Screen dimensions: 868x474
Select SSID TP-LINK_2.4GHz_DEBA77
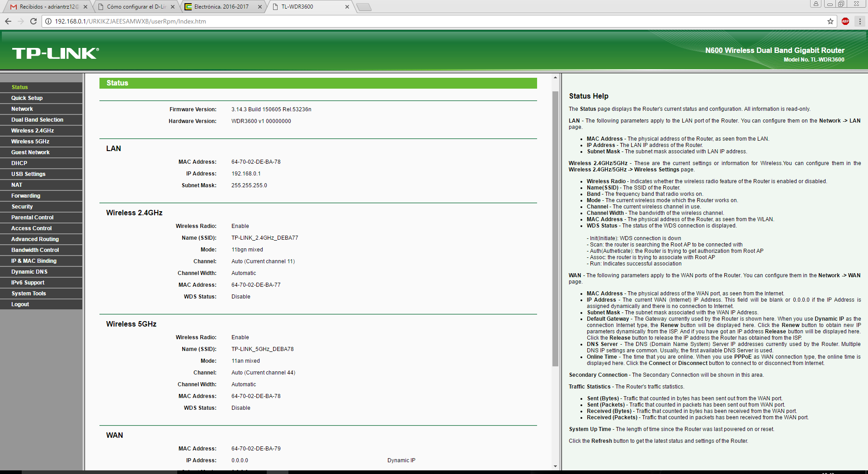(x=265, y=238)
